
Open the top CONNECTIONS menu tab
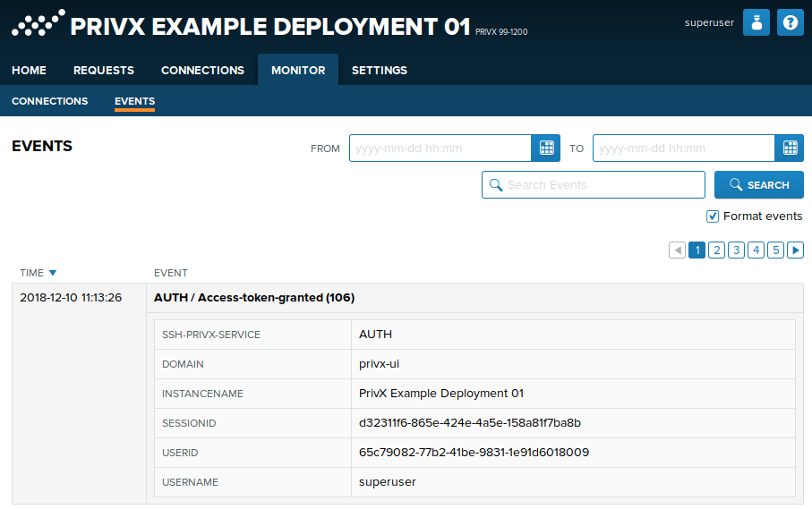202,71
